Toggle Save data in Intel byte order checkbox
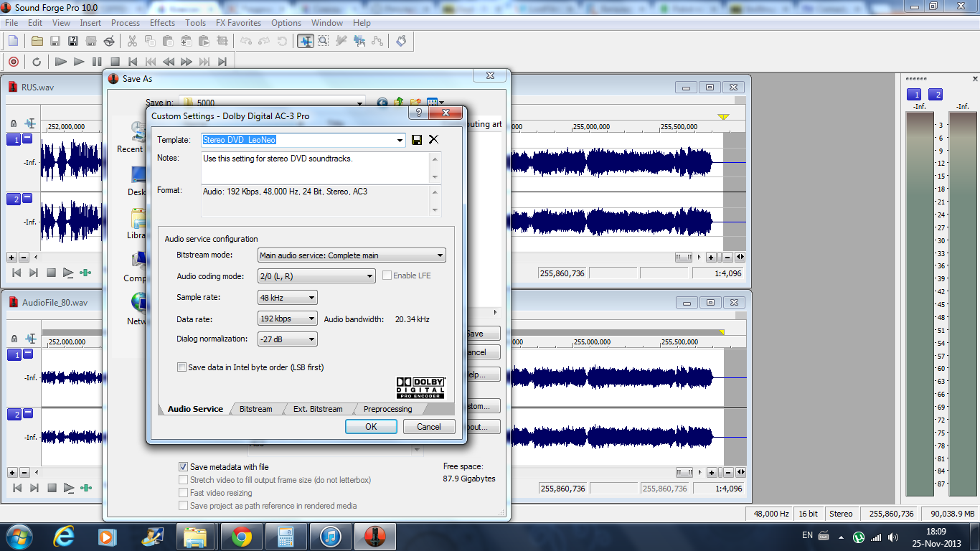 coord(182,367)
